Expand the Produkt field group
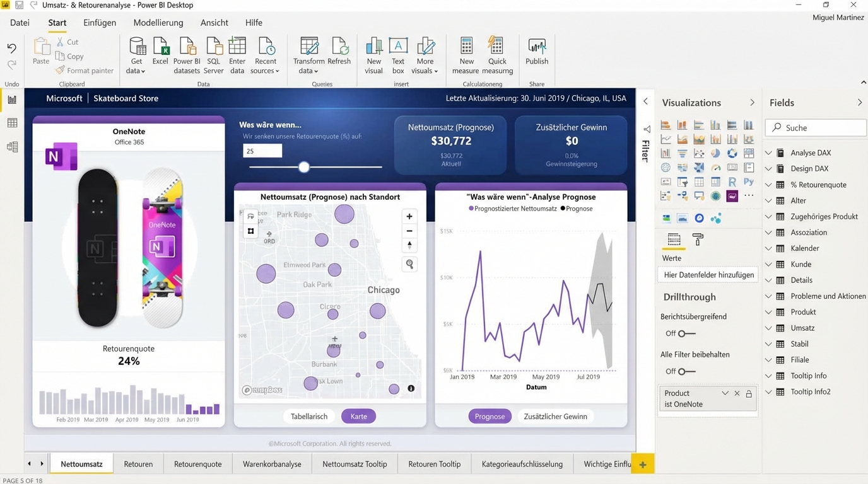This screenshot has width=868, height=484. [x=768, y=312]
